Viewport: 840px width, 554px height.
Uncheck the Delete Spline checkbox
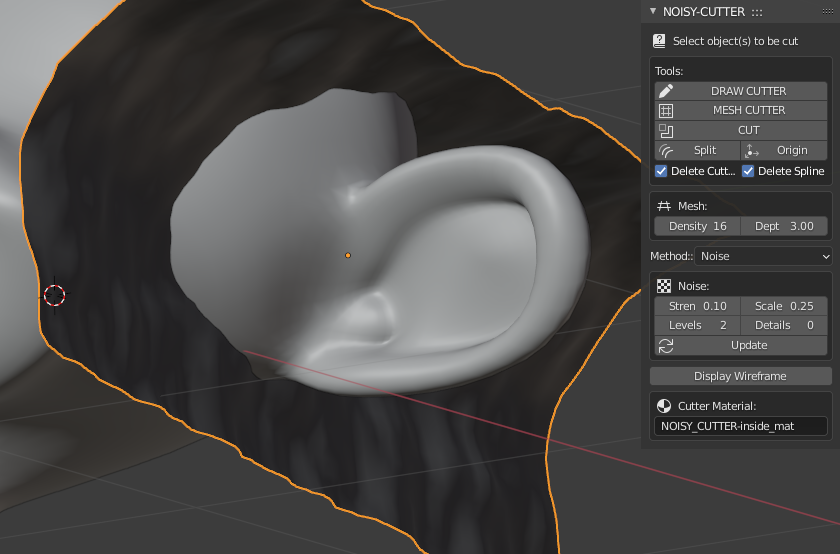point(748,171)
